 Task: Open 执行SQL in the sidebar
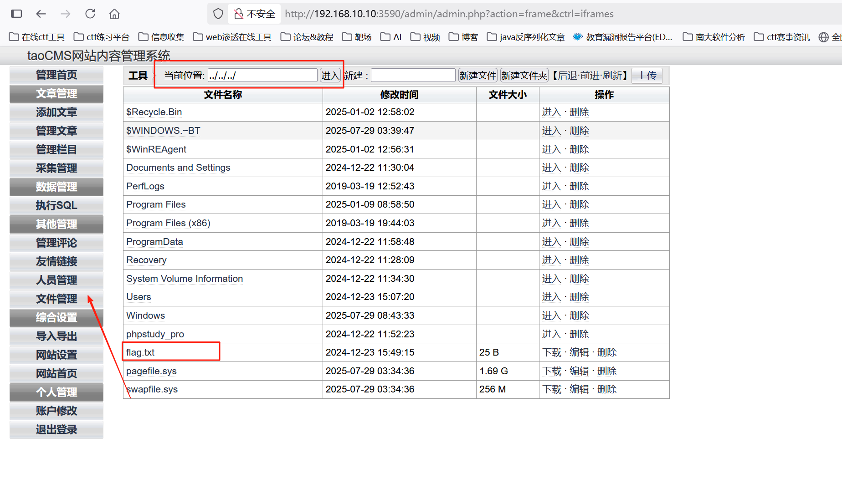[56, 206]
